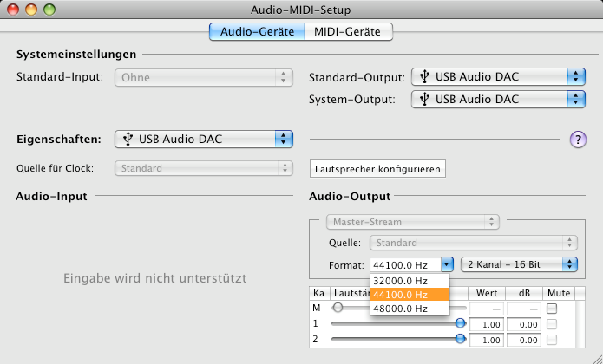Click the green zoom window button
This screenshot has width=603, height=364.
click(49, 10)
